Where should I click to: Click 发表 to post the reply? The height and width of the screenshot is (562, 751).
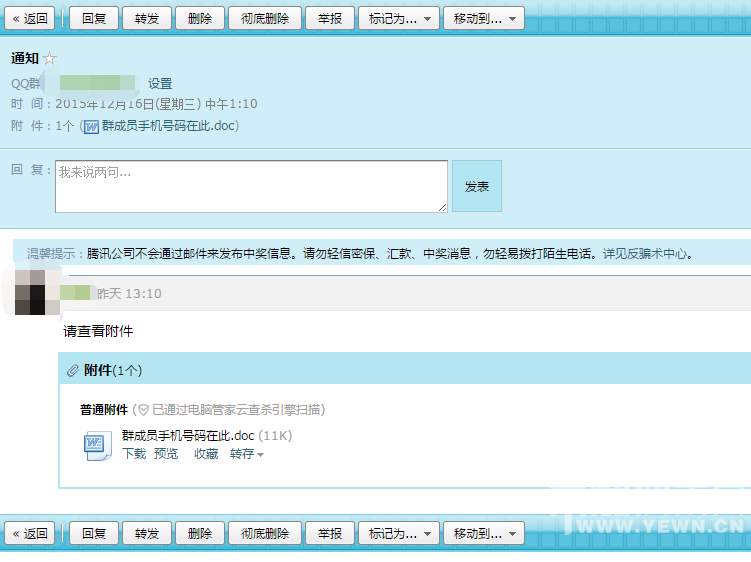477,186
